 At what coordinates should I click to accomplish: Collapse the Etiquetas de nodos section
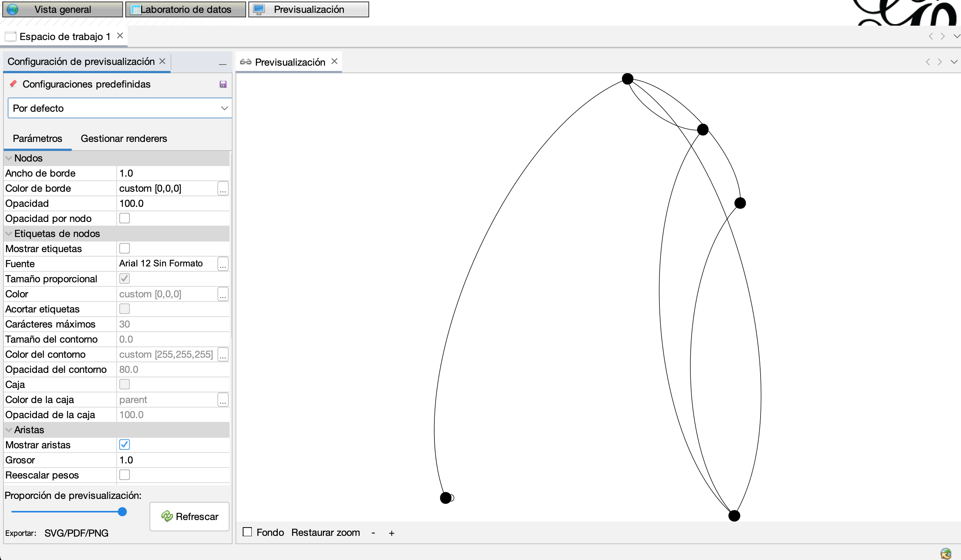[9, 234]
